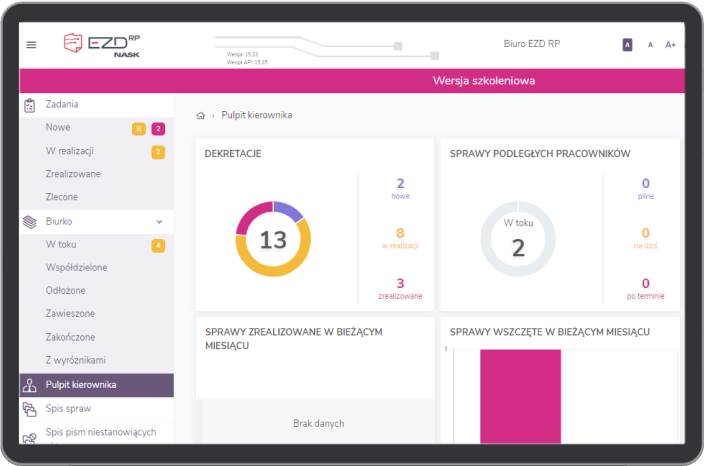
Task: Click the Dekretacje donut chart
Action: tap(273, 239)
